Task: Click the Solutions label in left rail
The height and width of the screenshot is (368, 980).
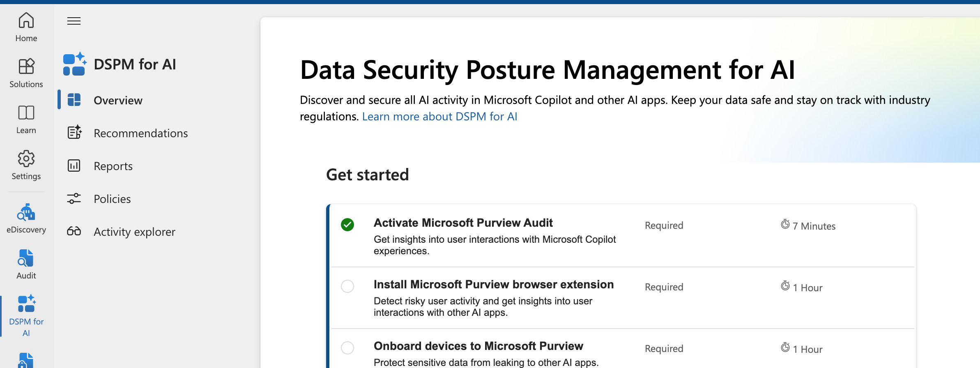Action: (26, 84)
